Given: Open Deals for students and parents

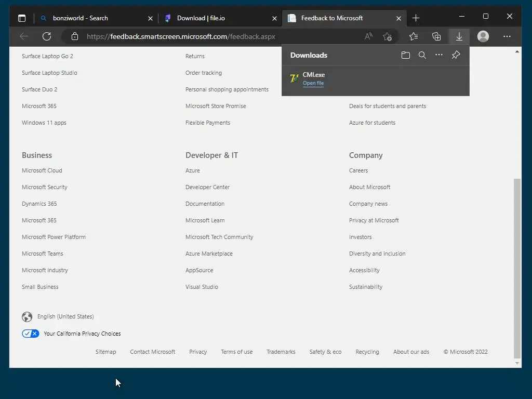Looking at the screenshot, I should (388, 106).
